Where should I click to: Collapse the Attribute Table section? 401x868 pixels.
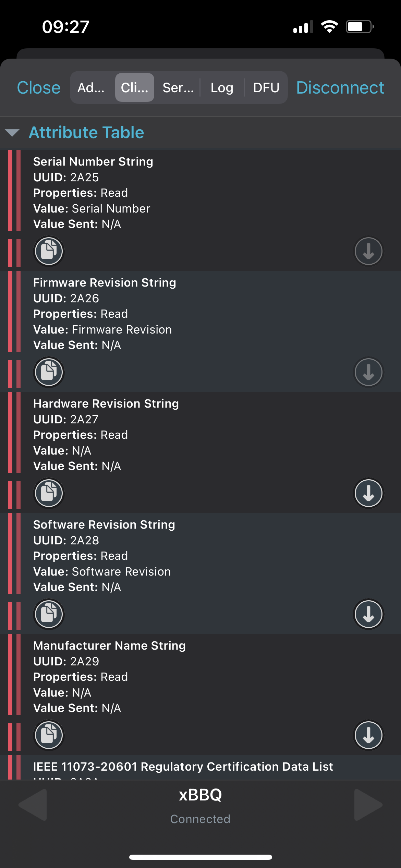pyautogui.click(x=12, y=133)
